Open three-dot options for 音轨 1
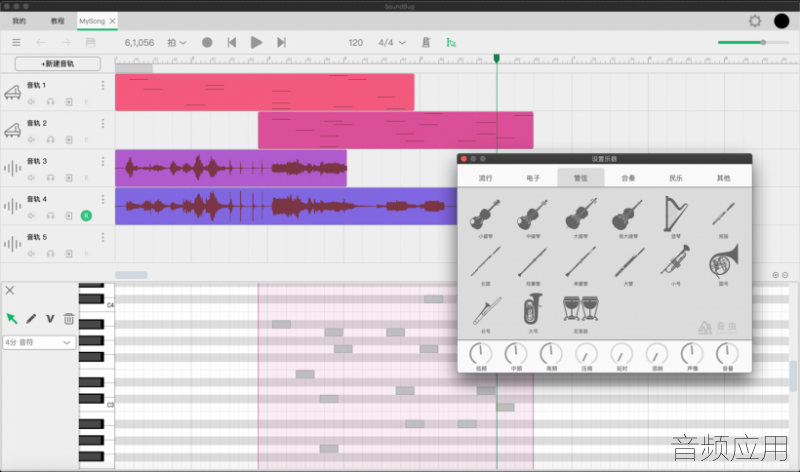Screen dimensions: 800x472 (x=103, y=85)
